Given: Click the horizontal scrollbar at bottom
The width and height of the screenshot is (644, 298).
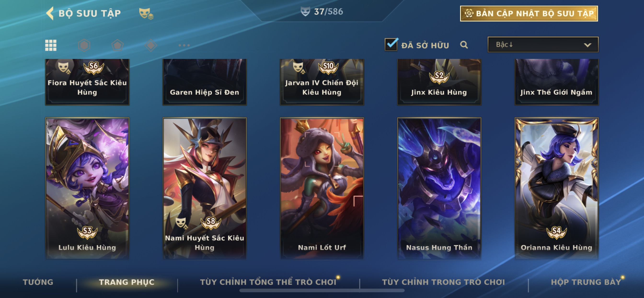Looking at the screenshot, I should [322, 291].
